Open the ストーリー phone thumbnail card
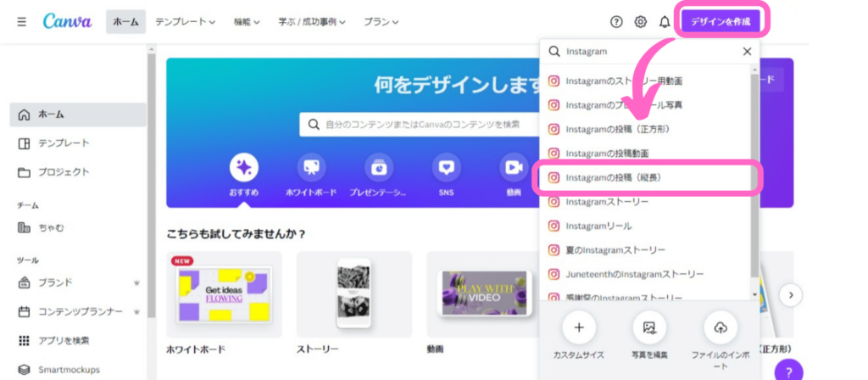Viewport: 868px width, 380px height. pos(354,294)
